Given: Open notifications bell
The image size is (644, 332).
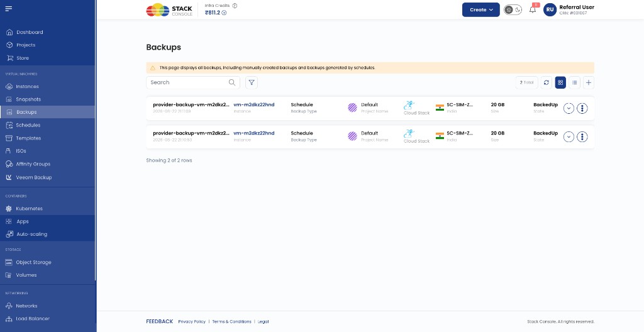Looking at the screenshot, I should (533, 10).
